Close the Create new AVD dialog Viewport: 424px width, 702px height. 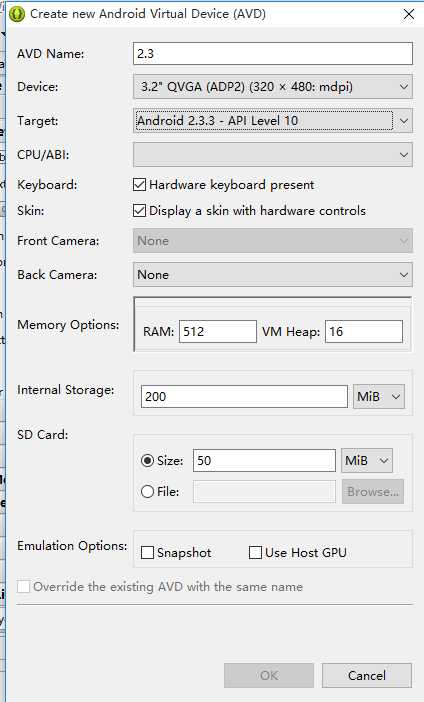[x=408, y=14]
